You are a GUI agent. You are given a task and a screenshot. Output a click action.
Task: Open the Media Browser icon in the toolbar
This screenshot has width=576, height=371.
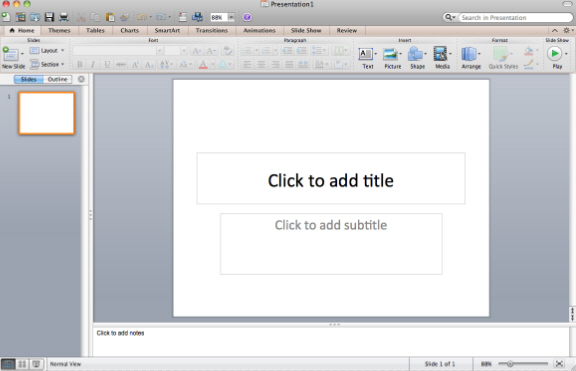coord(197,17)
